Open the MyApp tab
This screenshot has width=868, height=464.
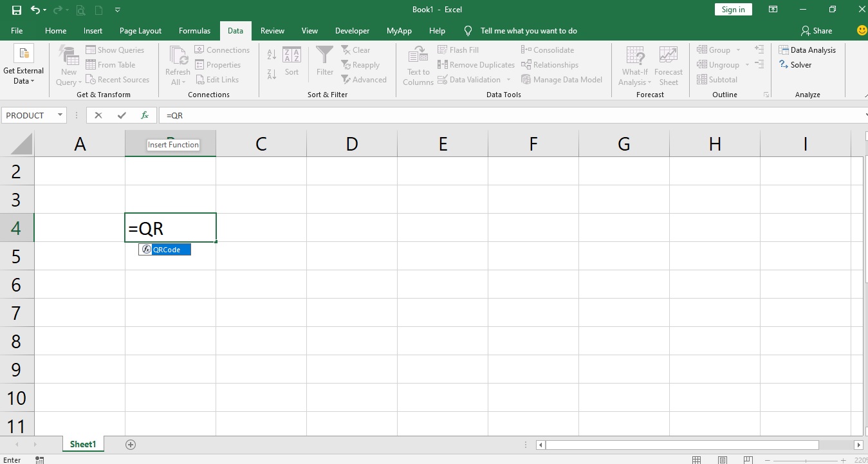pyautogui.click(x=399, y=30)
